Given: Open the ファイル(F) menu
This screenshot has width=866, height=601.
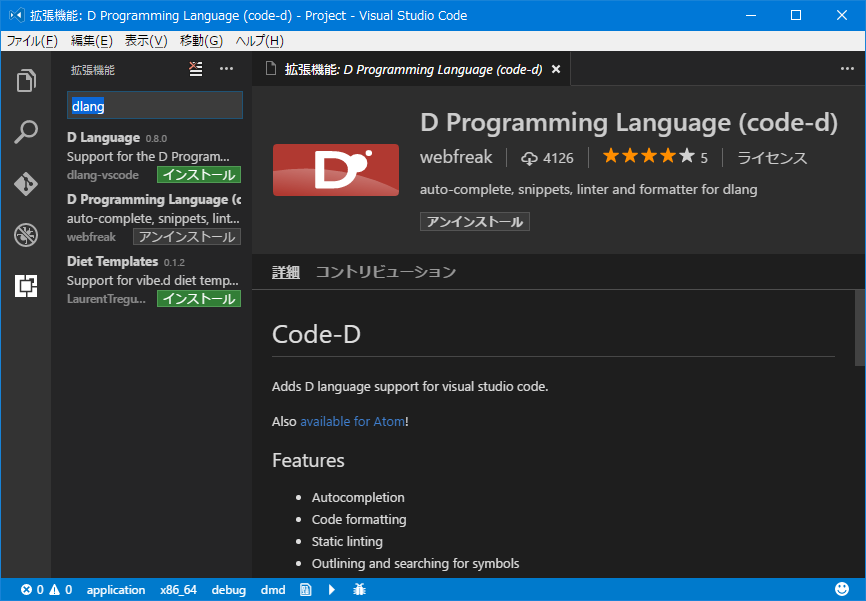Looking at the screenshot, I should tap(32, 41).
